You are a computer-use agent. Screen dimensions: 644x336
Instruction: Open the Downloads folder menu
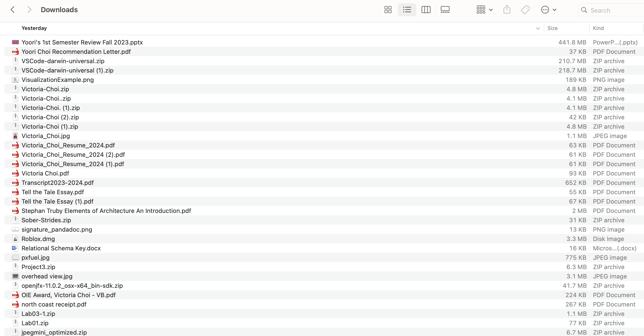(x=59, y=9)
